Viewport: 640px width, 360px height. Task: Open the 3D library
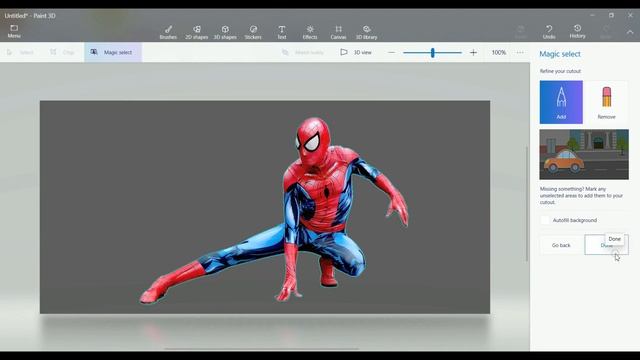pos(367,32)
